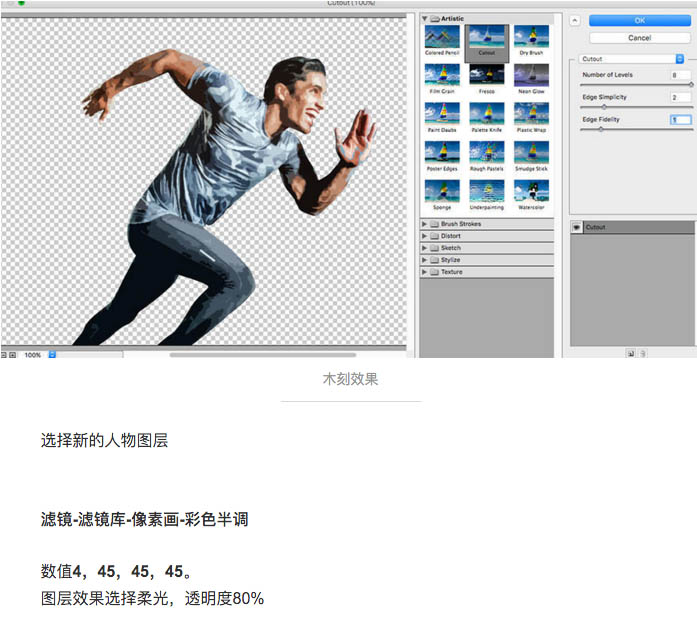Toggle the Cutout effect layer eye icon

(x=577, y=228)
